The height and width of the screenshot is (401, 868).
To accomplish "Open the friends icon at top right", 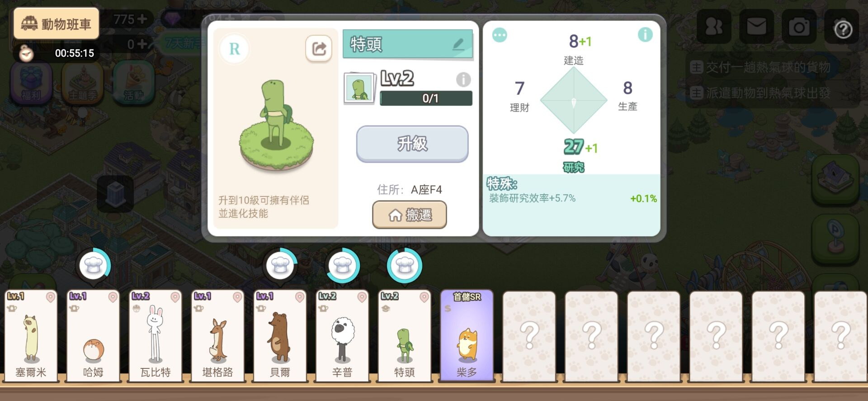I will click(x=714, y=27).
